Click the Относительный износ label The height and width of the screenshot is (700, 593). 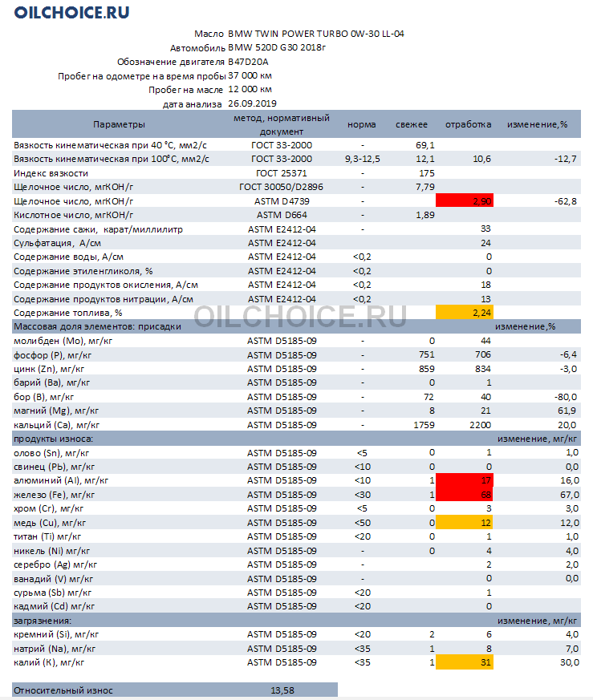[x=63, y=690]
